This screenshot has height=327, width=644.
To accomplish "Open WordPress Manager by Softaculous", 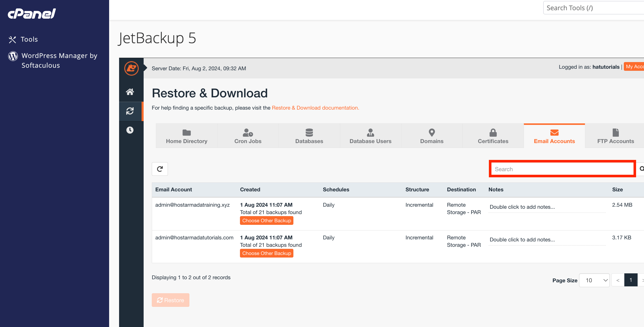I will 53,60.
